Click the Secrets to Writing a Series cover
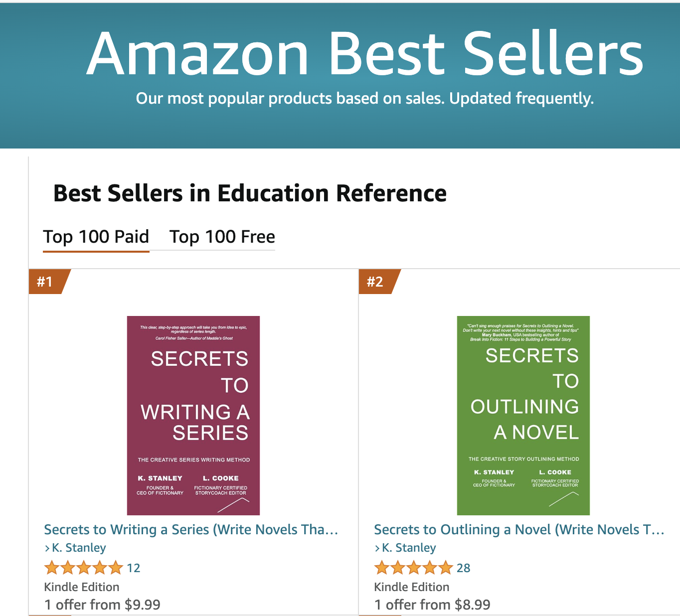Screen dimensions: 680x616 coord(193,415)
